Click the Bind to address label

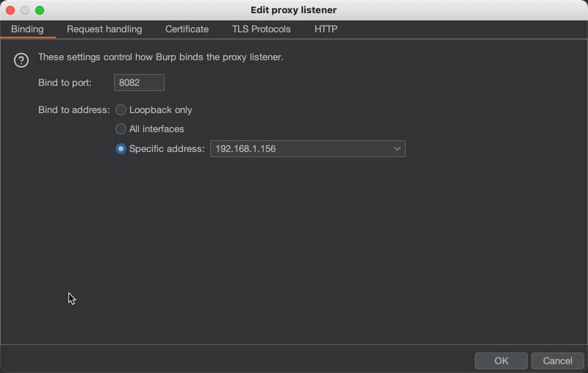73,110
